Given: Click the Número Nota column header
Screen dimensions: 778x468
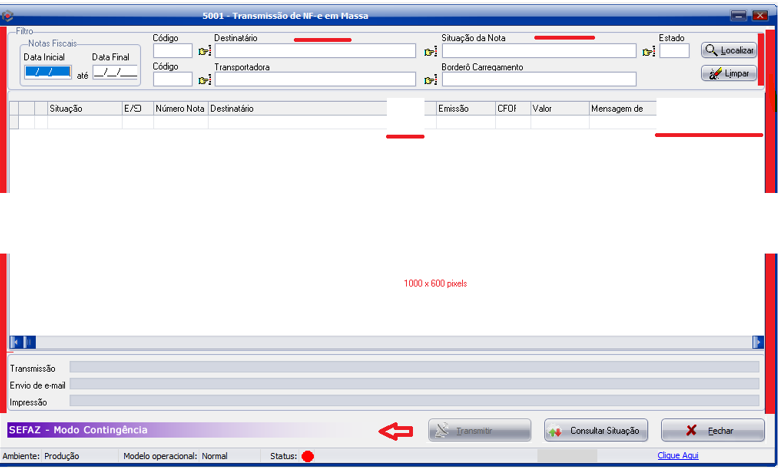Looking at the screenshot, I should tap(180, 108).
